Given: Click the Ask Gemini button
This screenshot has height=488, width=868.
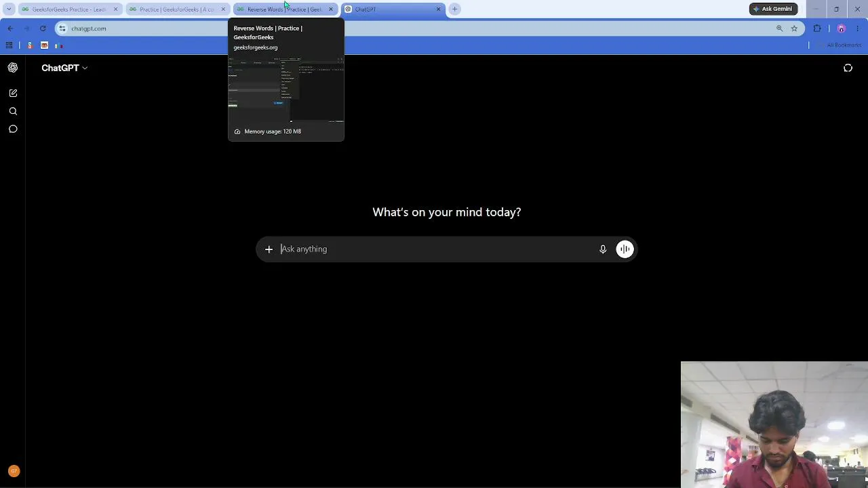Looking at the screenshot, I should click(773, 9).
